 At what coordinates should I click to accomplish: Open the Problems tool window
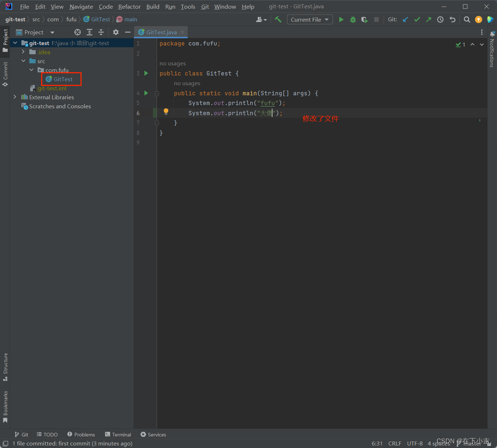click(81, 435)
